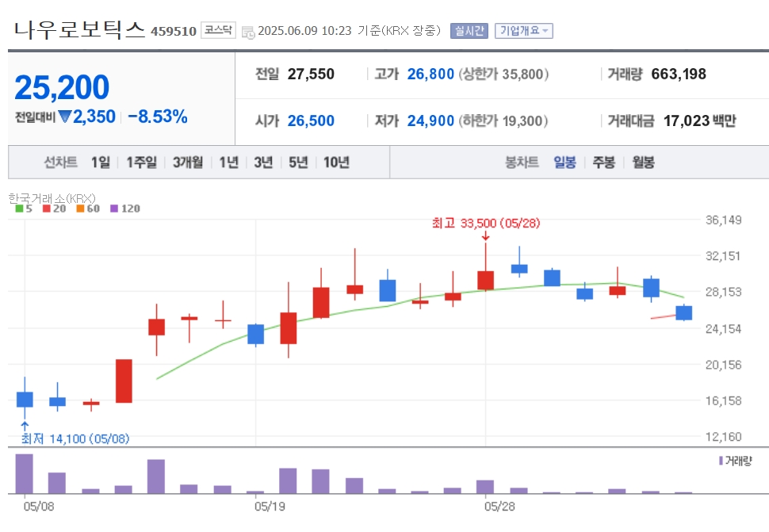Click the 32,151 price axis label

tap(723, 256)
